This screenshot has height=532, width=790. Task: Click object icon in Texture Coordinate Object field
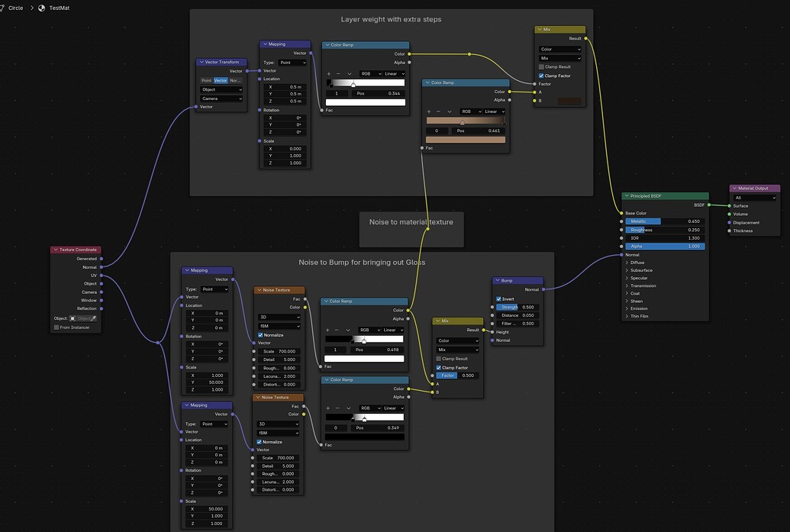pos(73,318)
